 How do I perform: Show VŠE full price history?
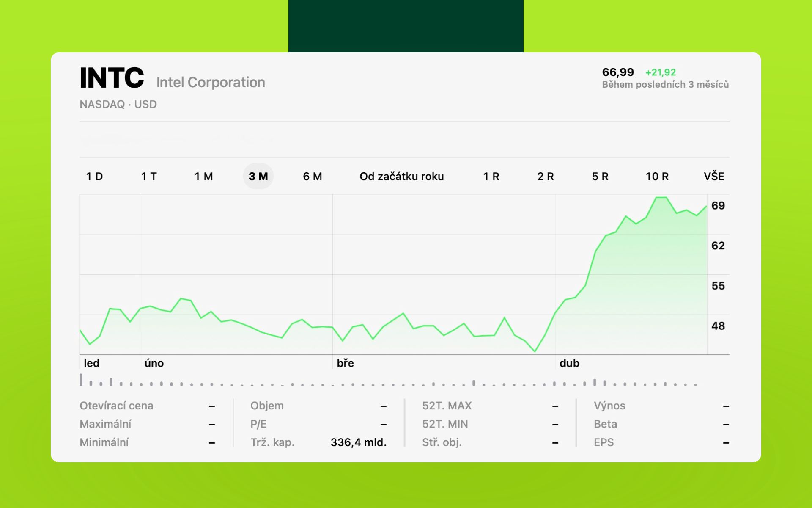(714, 177)
